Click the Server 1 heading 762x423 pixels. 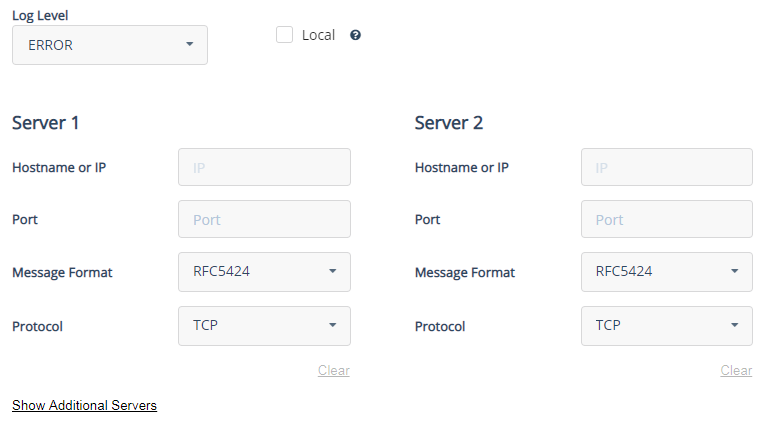(46, 123)
